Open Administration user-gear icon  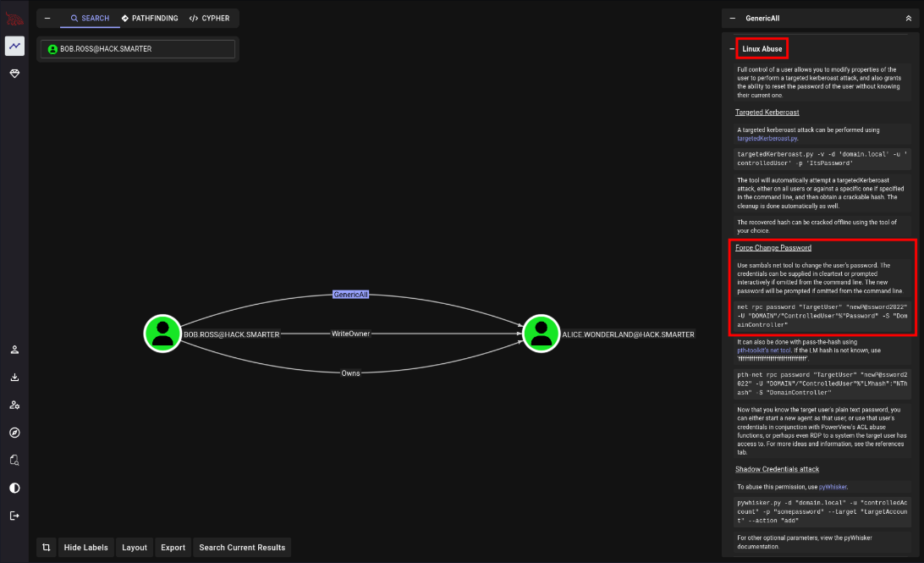click(x=14, y=406)
